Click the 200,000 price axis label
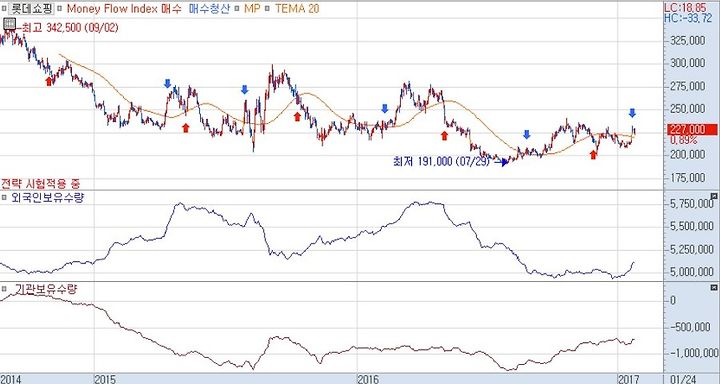This screenshot has width=720, height=384. (687, 155)
